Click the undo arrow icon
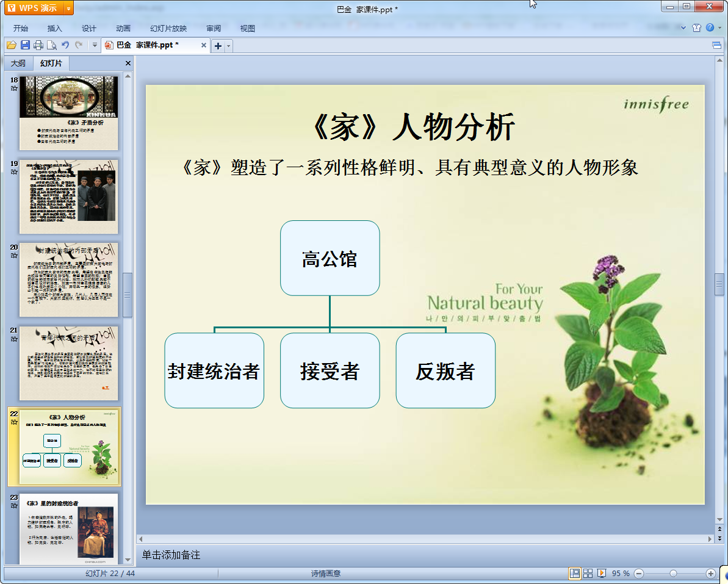Image resolution: width=728 pixels, height=584 pixels. 65,45
